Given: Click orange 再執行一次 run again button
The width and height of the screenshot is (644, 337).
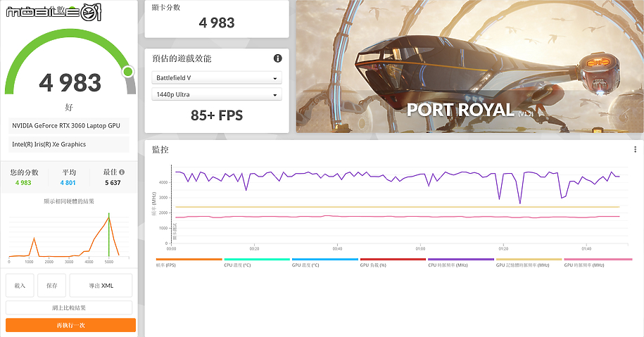Looking at the screenshot, I should point(70,325).
